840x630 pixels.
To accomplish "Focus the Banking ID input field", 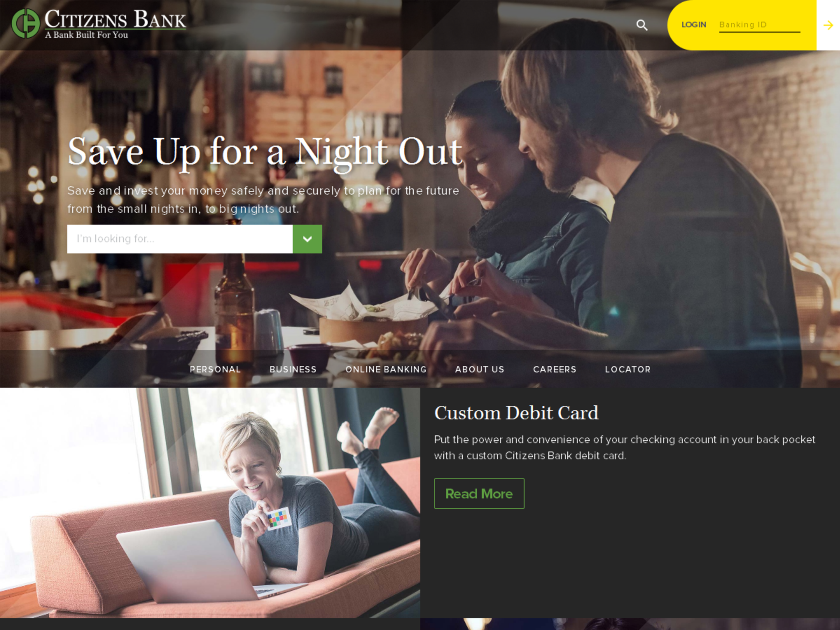I will pyautogui.click(x=759, y=25).
